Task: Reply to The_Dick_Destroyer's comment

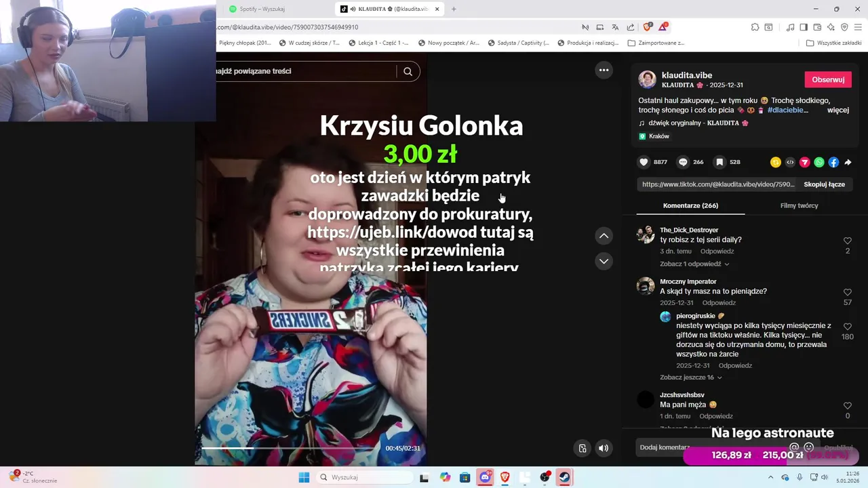Action: (717, 251)
